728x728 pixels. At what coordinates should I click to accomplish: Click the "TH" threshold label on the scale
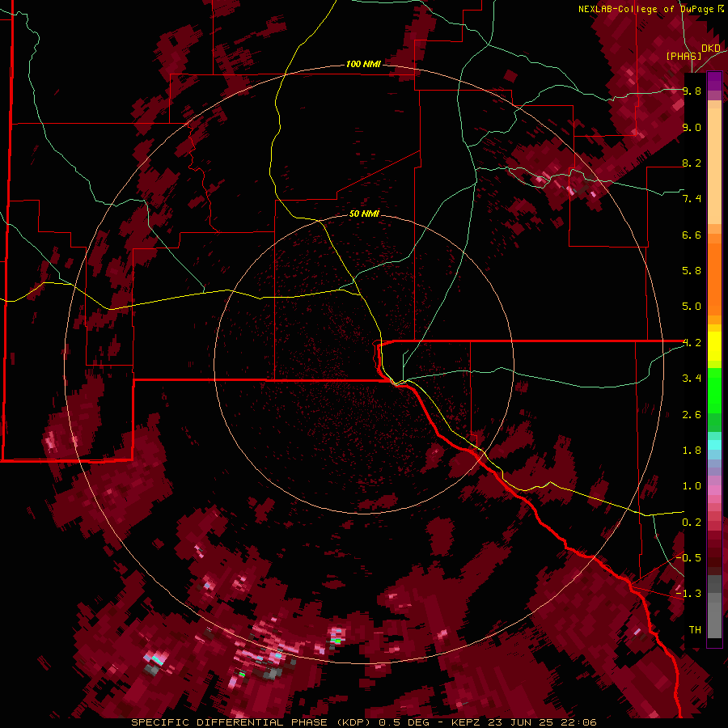tap(695, 630)
